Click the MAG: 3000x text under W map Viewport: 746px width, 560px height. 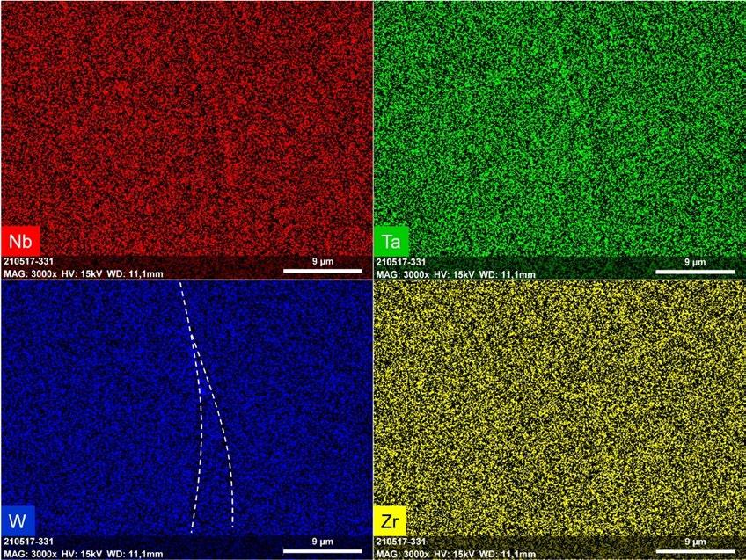click(30, 554)
